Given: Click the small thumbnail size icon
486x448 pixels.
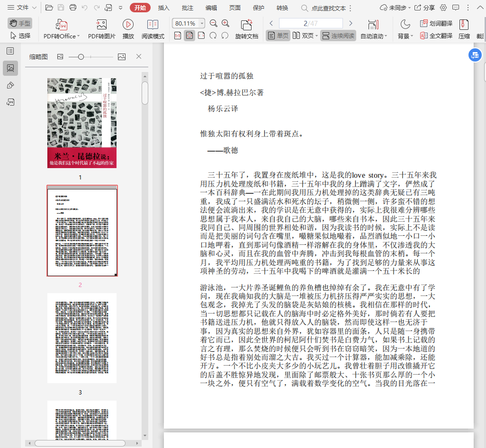Looking at the screenshot, I should coord(60,57).
